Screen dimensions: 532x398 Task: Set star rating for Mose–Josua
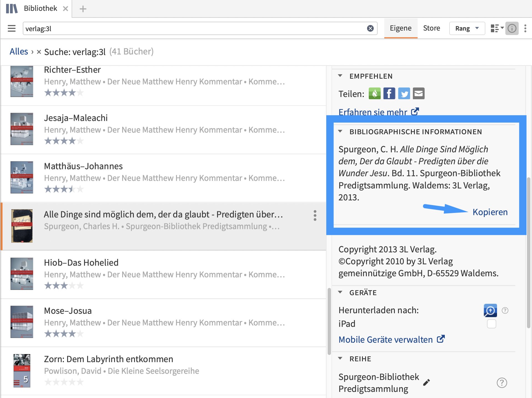click(64, 334)
